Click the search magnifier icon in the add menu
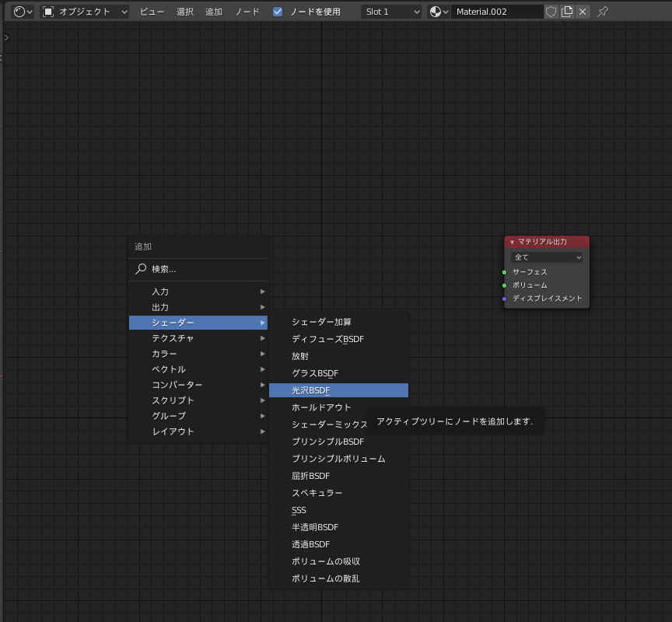This screenshot has height=622, width=672. [141, 269]
